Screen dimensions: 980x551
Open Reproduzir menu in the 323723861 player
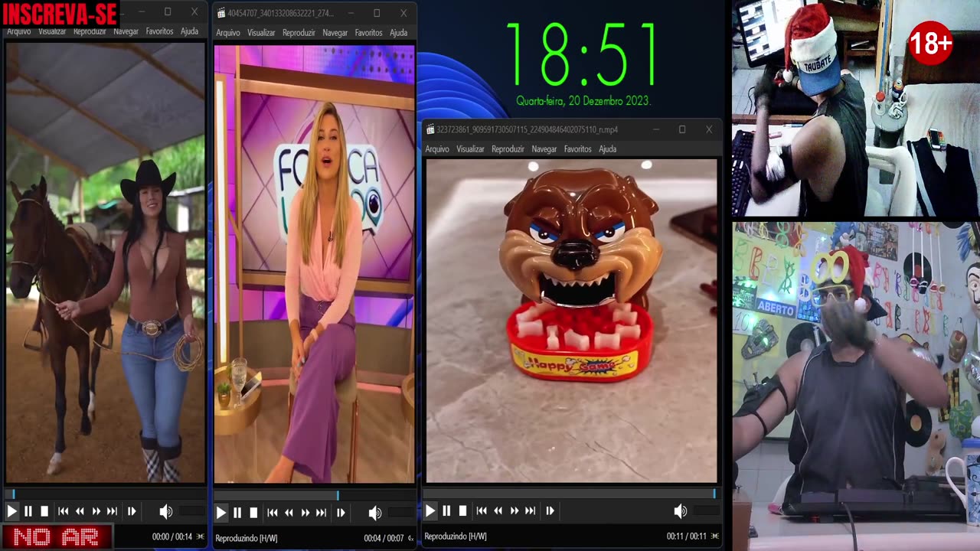[508, 149]
